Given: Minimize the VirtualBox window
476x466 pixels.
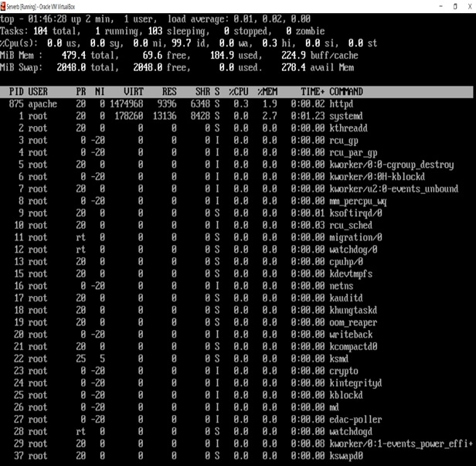Looking at the screenshot, I should pos(440,6).
